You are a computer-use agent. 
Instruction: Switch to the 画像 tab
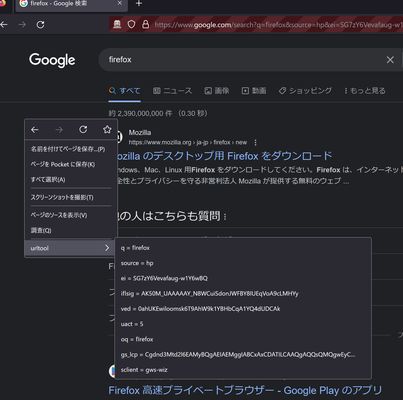[x=217, y=91]
